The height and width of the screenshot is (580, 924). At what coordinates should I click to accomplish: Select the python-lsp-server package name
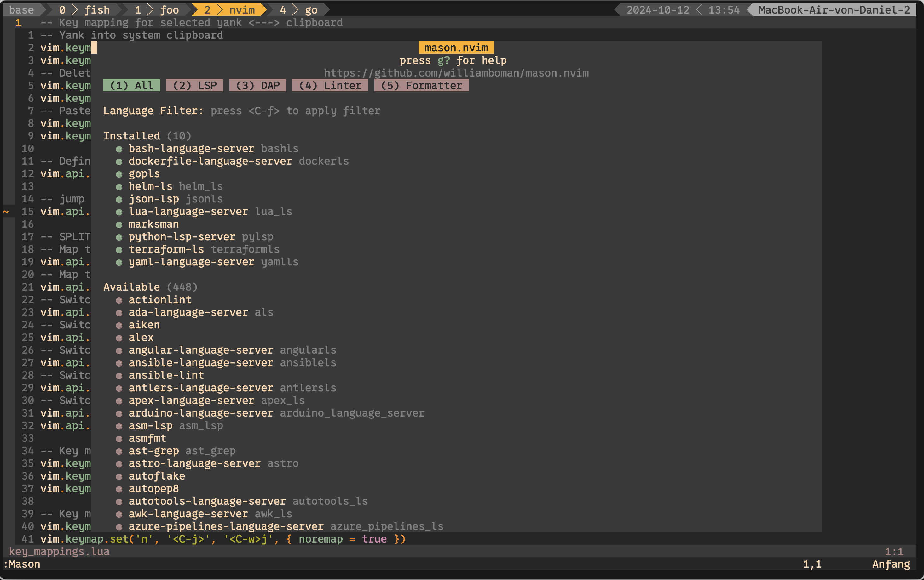click(x=182, y=236)
